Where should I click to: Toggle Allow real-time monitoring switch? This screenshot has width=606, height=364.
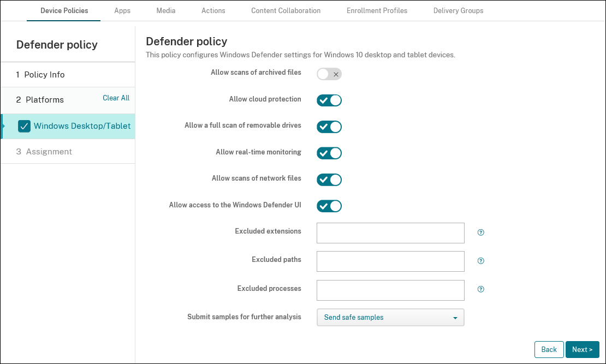(329, 153)
